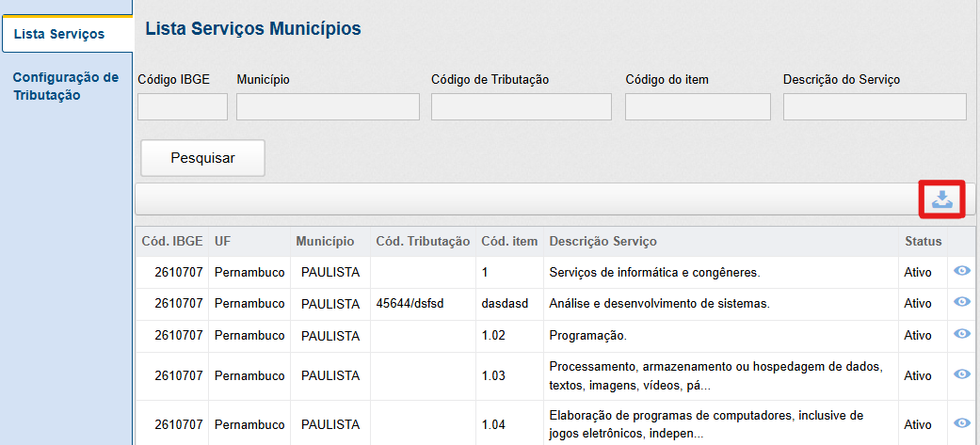Image resolution: width=980 pixels, height=445 pixels.
Task: View the 'Processamento, armazenamento' service row
Action: pyautogui.click(x=962, y=374)
